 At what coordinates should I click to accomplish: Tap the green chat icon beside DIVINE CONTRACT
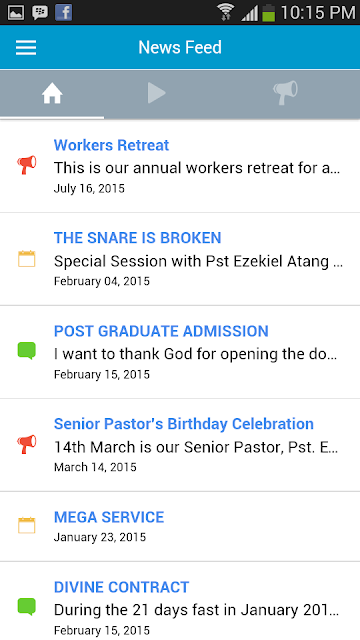point(27,607)
